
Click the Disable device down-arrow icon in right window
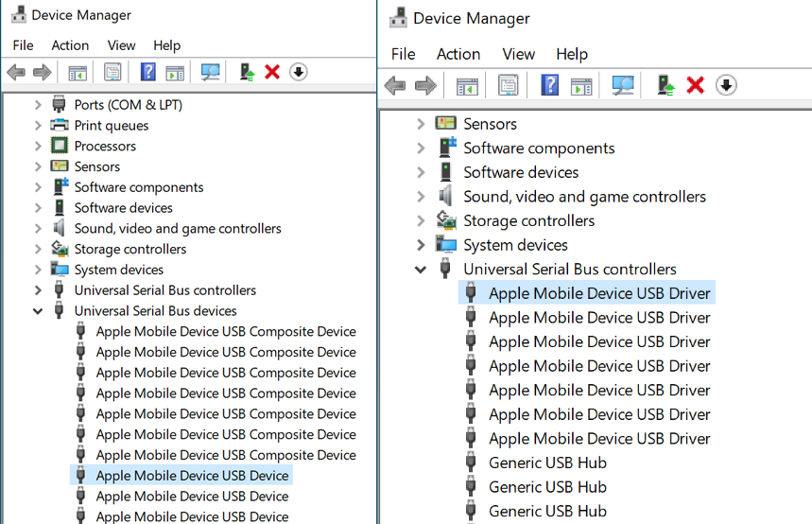tap(726, 85)
